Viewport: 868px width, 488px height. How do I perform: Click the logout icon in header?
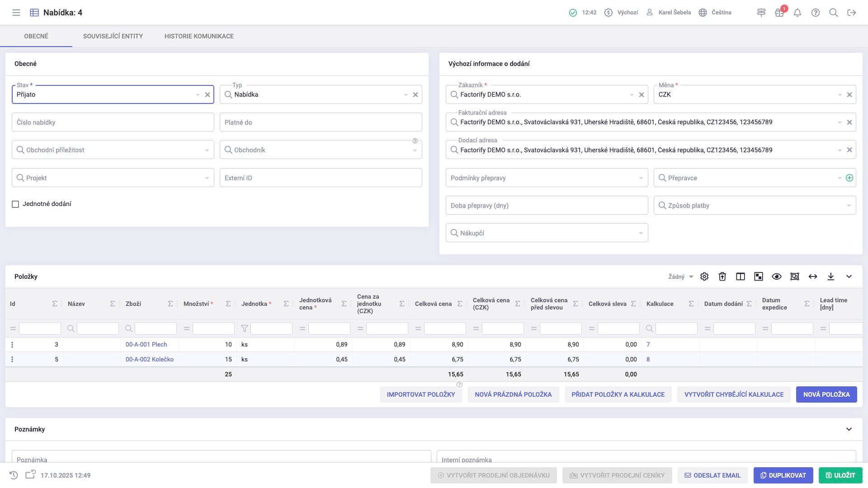pos(852,13)
